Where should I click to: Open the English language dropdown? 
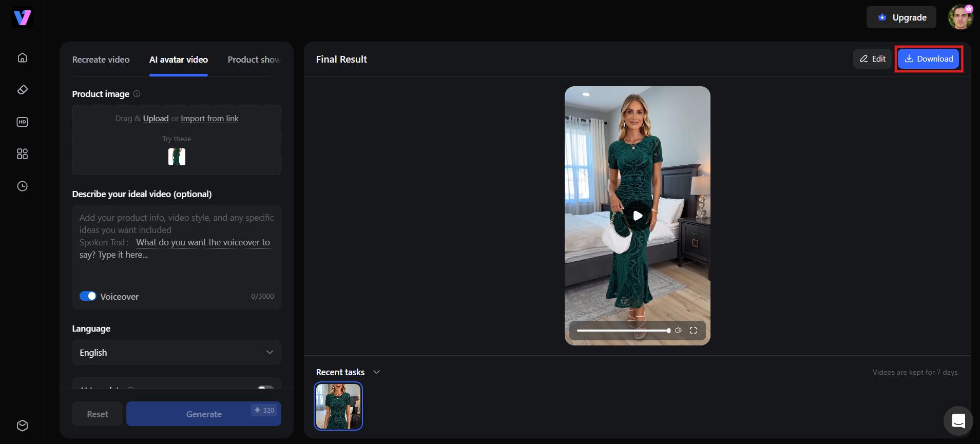pyautogui.click(x=177, y=352)
